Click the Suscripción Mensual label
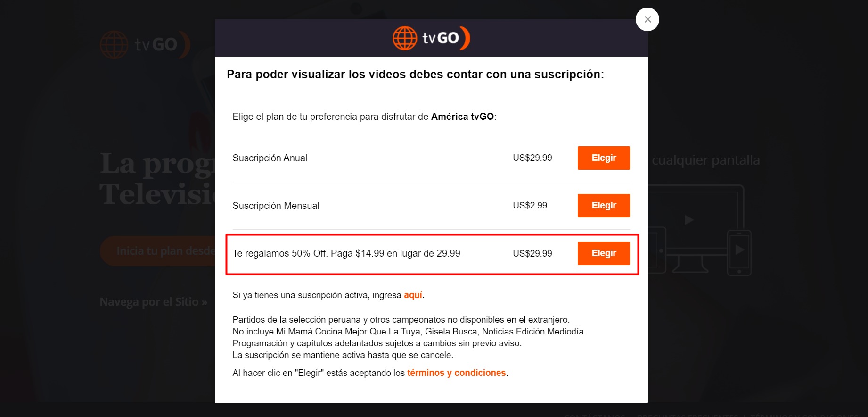This screenshot has height=417, width=868. pyautogui.click(x=276, y=206)
